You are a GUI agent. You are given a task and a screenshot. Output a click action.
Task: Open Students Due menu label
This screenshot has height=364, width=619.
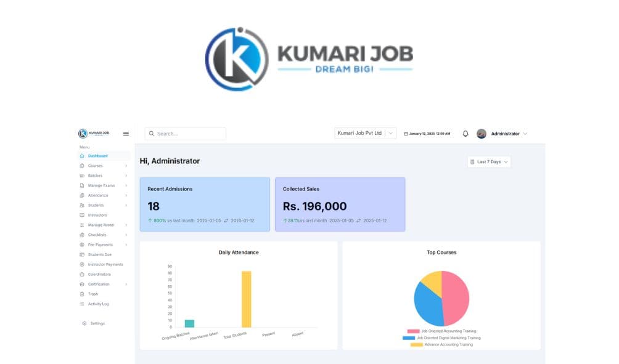[x=100, y=255]
